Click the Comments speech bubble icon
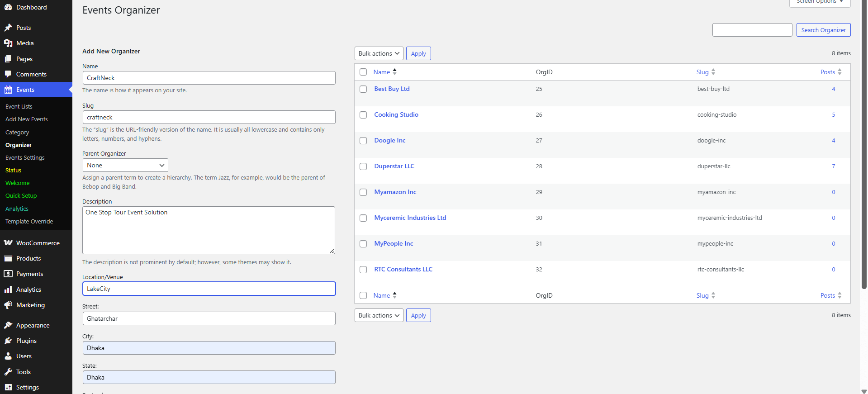The width and height of the screenshot is (868, 394). tap(8, 74)
